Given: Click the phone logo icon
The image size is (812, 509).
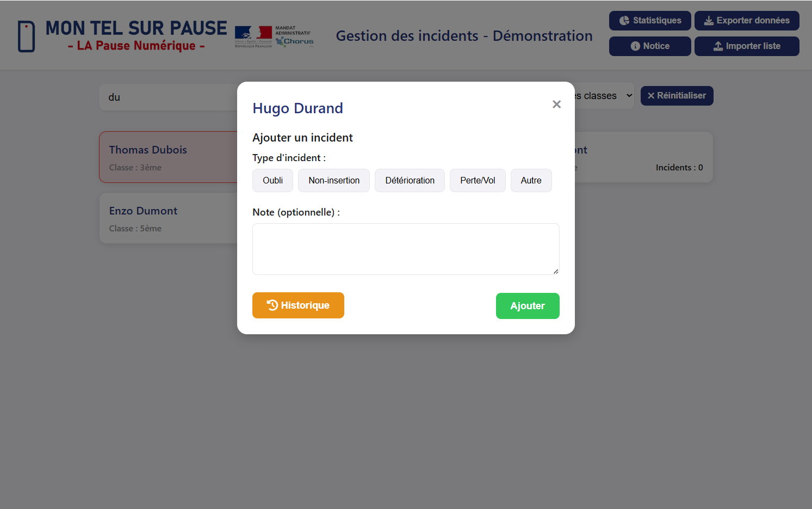Looking at the screenshot, I should pyautogui.click(x=26, y=36).
